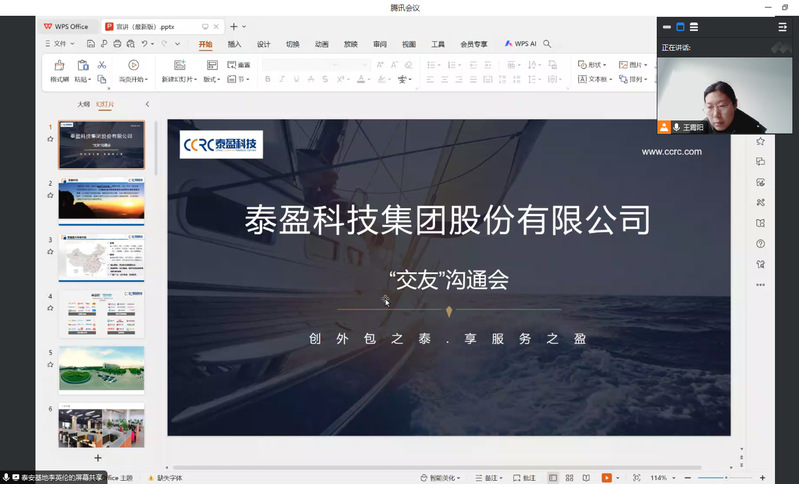Collapse the slide panel with the chevron
Viewport: 799px width, 484px height.
tap(147, 104)
